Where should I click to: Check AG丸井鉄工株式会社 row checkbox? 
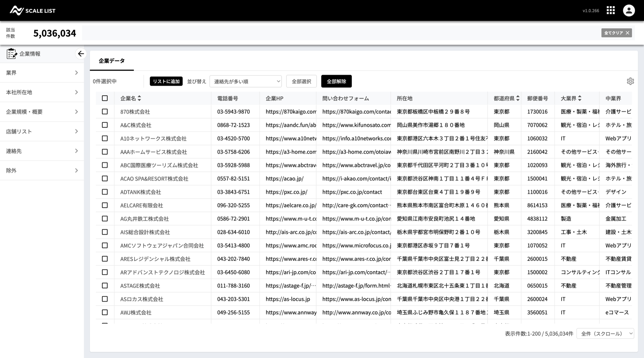105,219
